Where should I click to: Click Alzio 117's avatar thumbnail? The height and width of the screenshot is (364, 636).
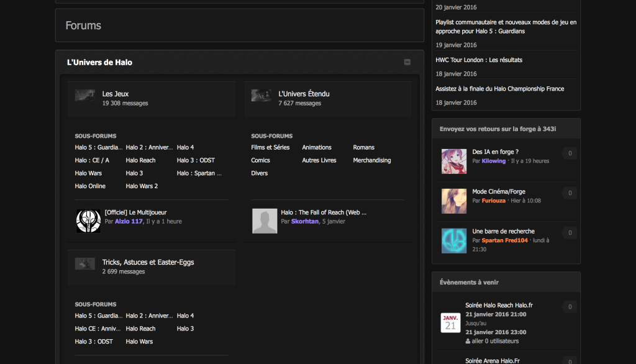(x=88, y=221)
